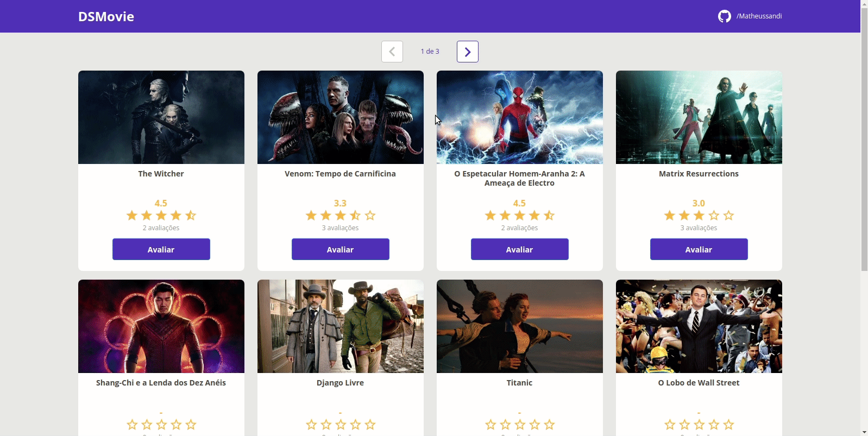
Task: Click half star of Homem-Aranha 2 rating
Action: click(x=549, y=216)
